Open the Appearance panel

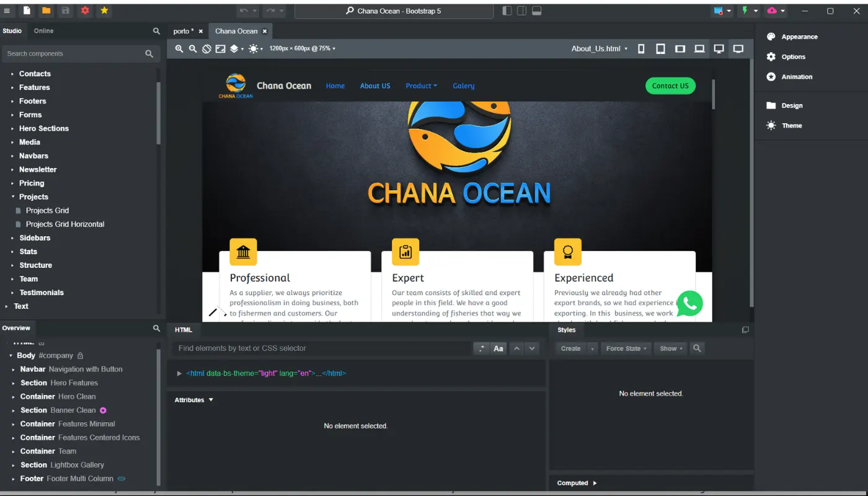[799, 37]
